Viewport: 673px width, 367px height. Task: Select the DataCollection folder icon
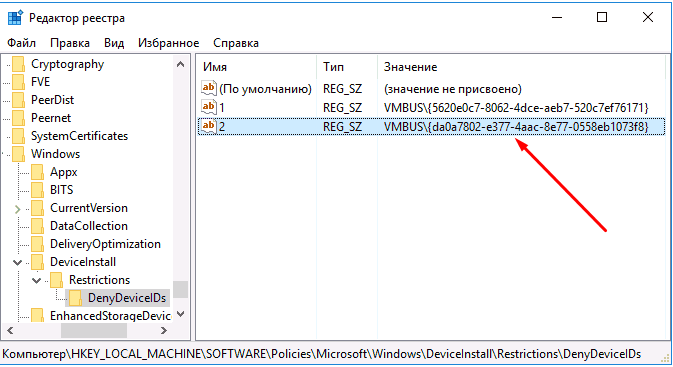pyautogui.click(x=37, y=226)
